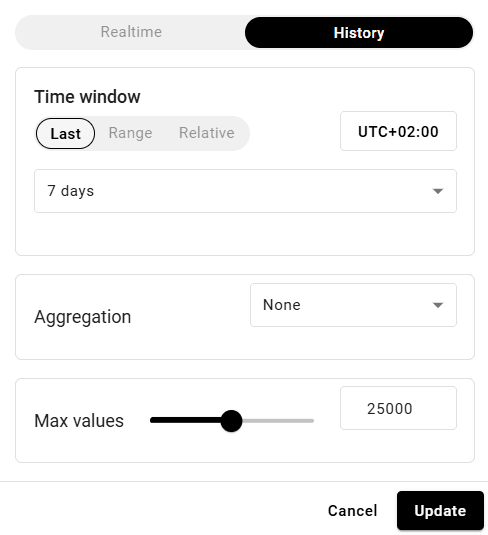Open the 7 days interval dropdown
The width and height of the screenshot is (488, 535).
coord(245,191)
